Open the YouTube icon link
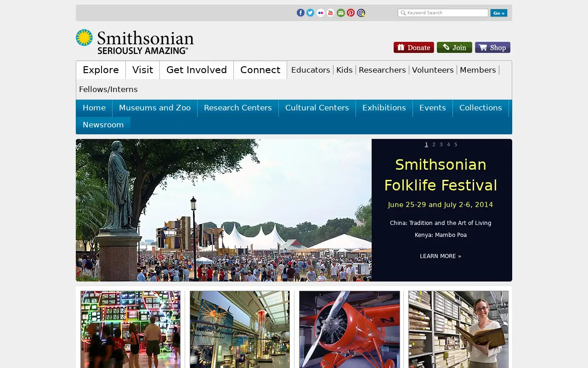 point(330,13)
